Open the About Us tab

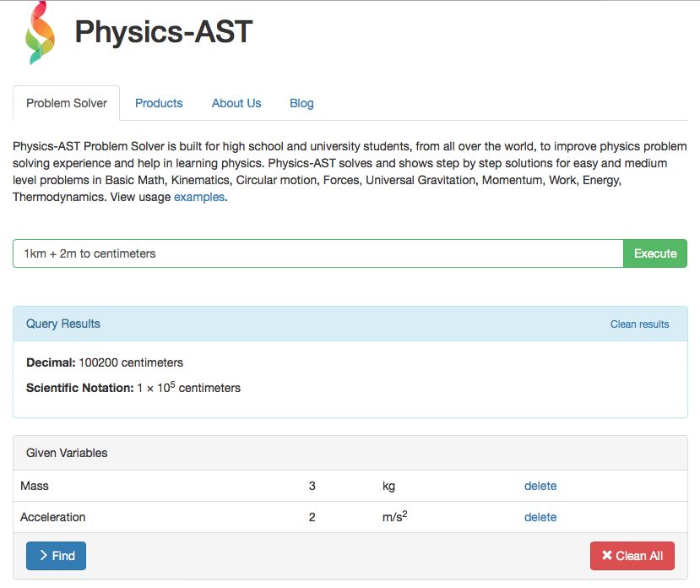pyautogui.click(x=236, y=102)
